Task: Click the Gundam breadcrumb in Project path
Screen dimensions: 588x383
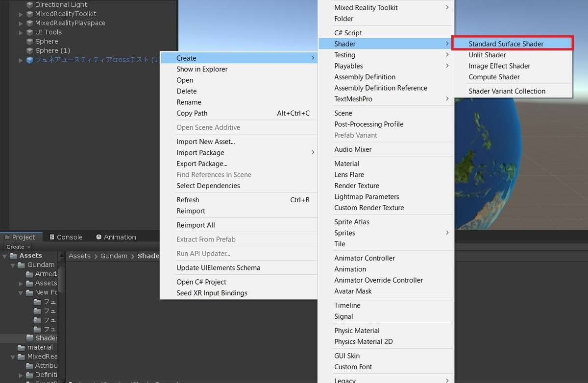Action: coord(114,256)
